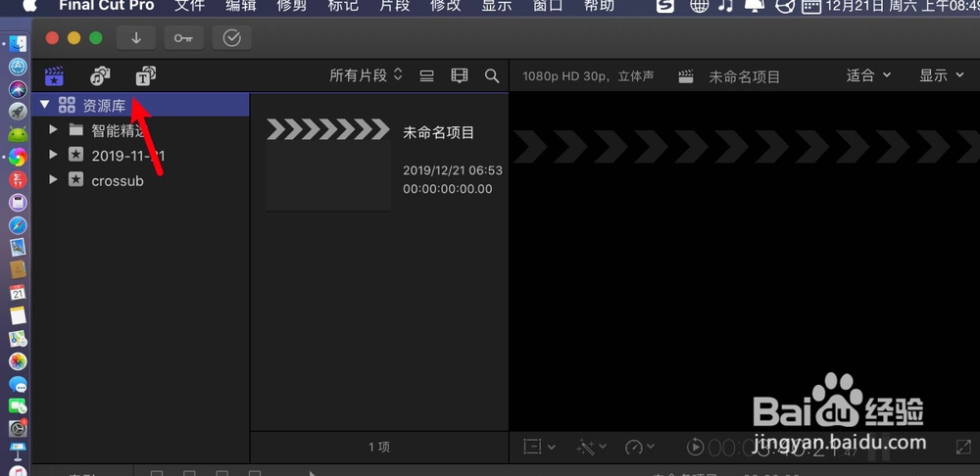Open the 编辑 menu

click(x=241, y=6)
